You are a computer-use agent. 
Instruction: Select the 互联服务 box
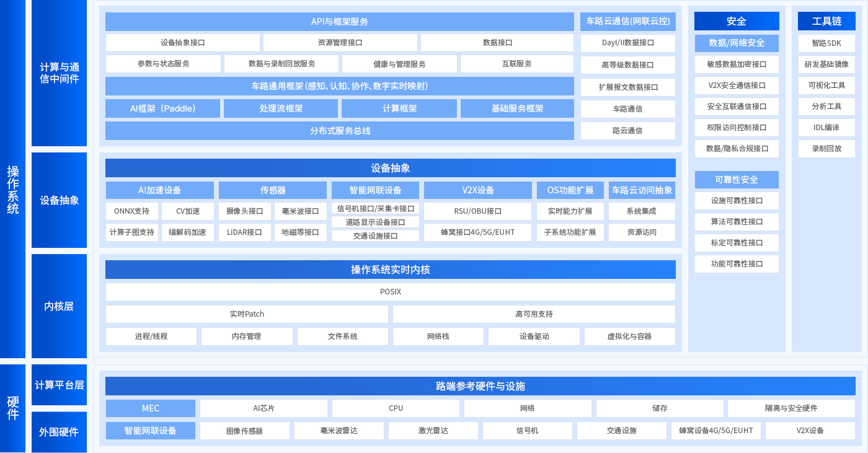pos(517,64)
